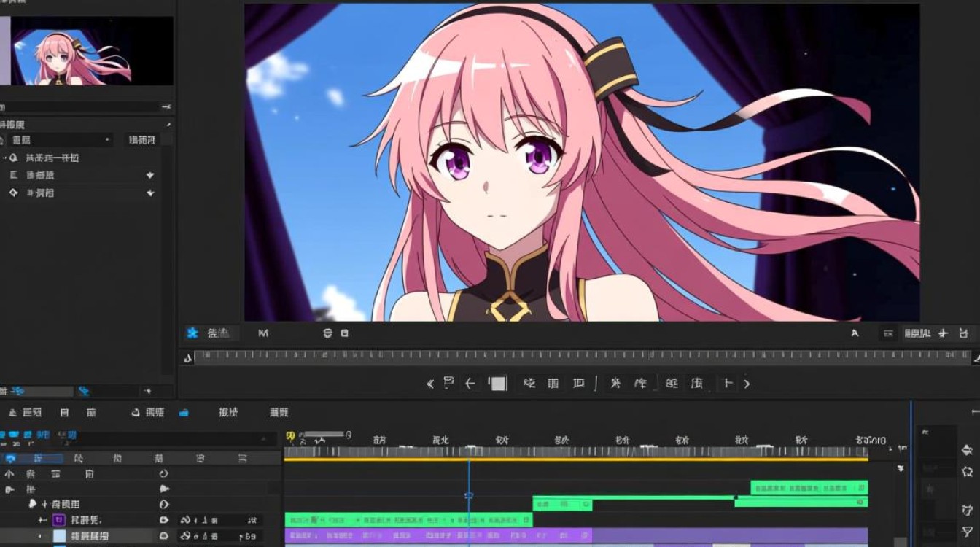Click the light-blue color swatch in layer list

[x=59, y=536]
